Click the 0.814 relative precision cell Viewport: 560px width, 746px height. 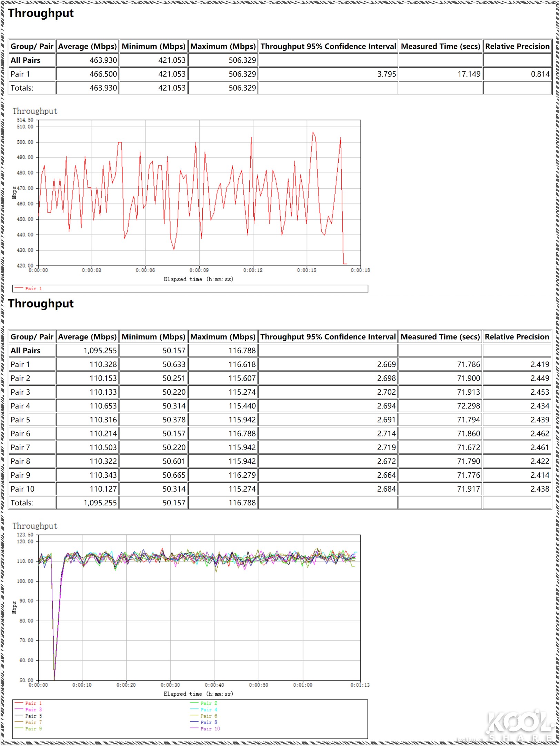click(x=540, y=74)
